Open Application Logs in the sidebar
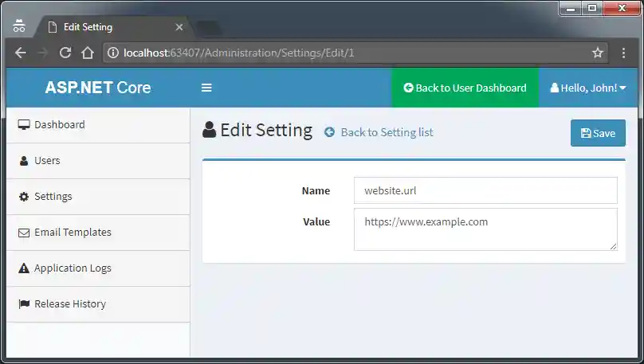This screenshot has height=364, width=644. (x=98, y=268)
